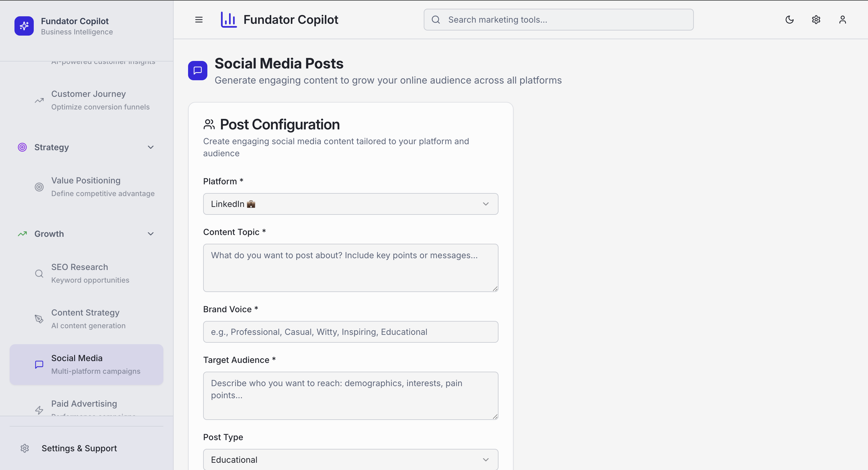Viewport: 868px width, 470px height.
Task: Click the bar chart logo in the header
Action: pos(229,20)
